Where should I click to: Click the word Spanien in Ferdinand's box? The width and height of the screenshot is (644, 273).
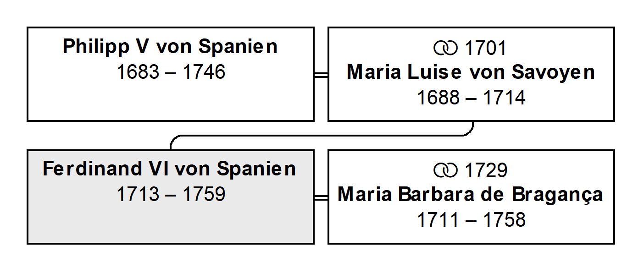click(x=256, y=170)
